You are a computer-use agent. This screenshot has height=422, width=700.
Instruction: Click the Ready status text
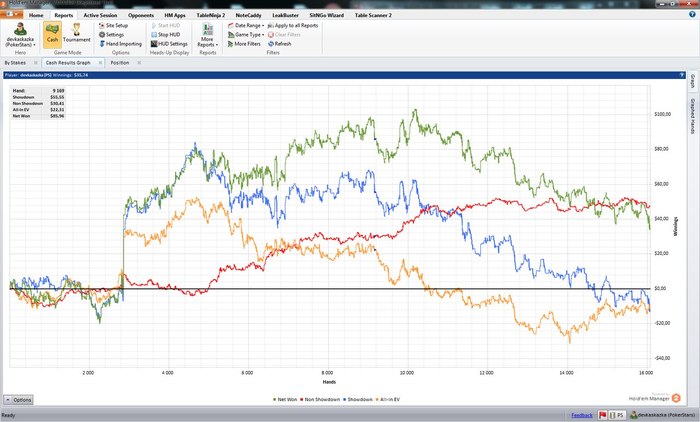(8, 415)
